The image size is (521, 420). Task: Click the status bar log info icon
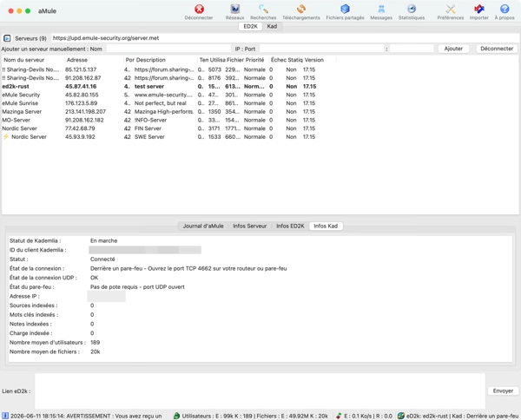pos(5,416)
